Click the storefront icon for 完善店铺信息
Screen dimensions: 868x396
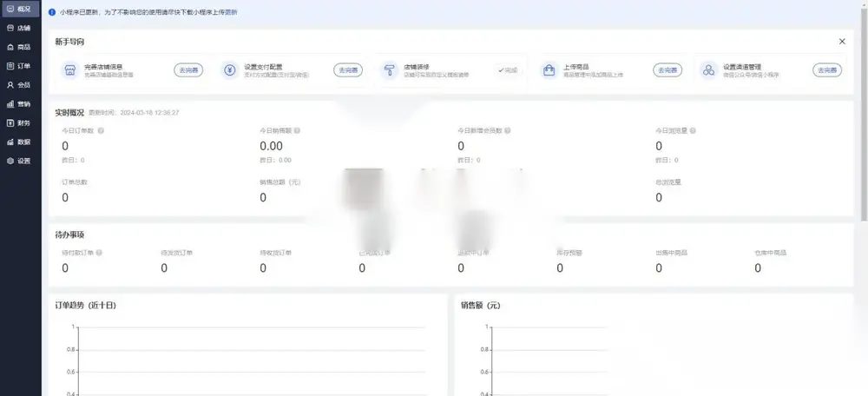[x=69, y=70]
